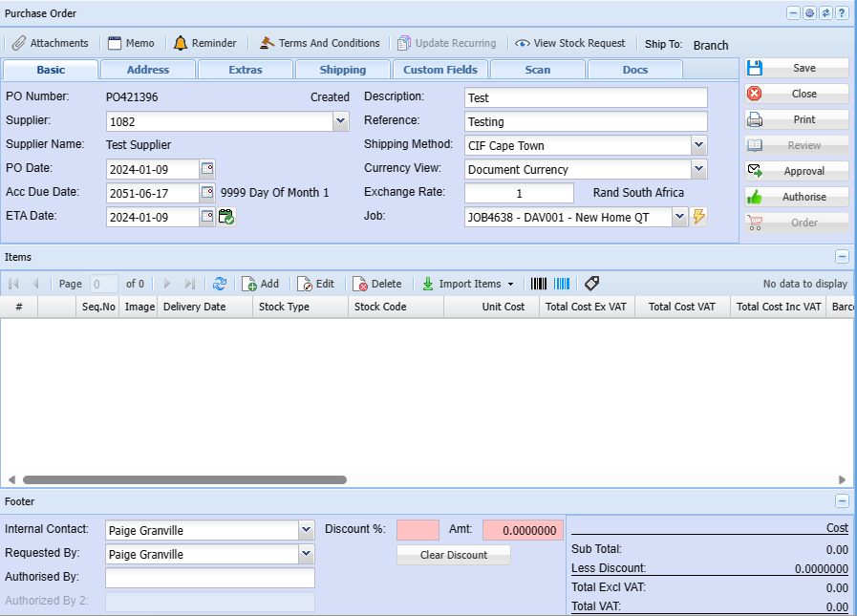Click the Reminder bell icon
This screenshot has height=616, width=857.
tap(181, 43)
